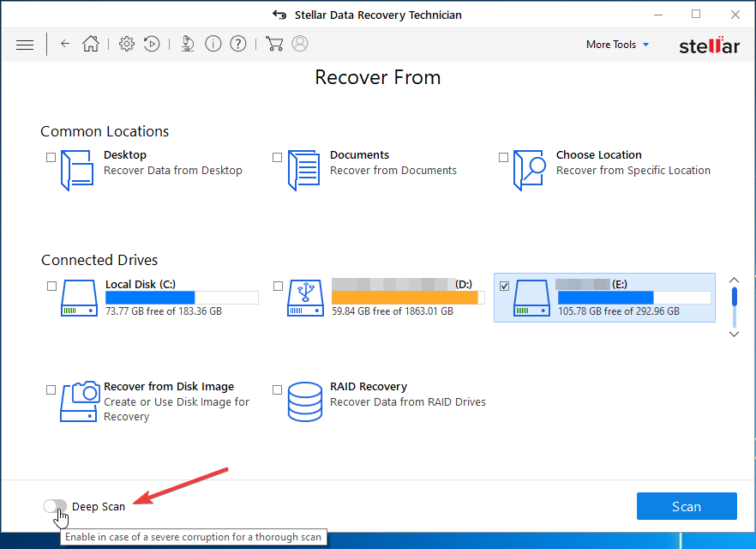Open help via question mark icon
Screen dimensions: 756x549
click(238, 44)
